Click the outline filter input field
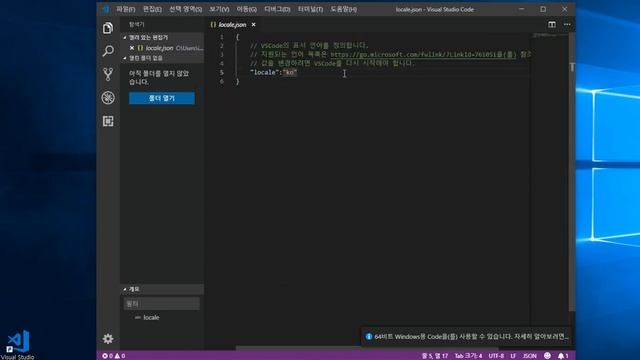The image size is (640, 360). tap(162, 304)
